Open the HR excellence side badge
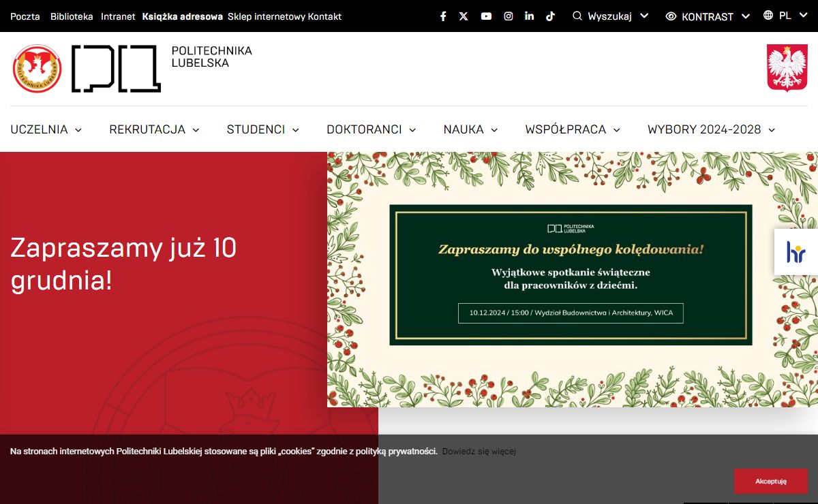This screenshot has height=504, width=818. pyautogui.click(x=796, y=252)
